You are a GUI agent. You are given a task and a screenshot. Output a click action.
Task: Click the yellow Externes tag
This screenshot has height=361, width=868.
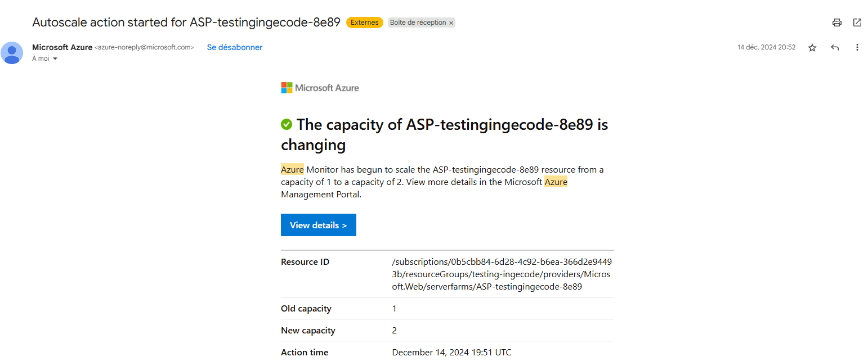coord(364,22)
